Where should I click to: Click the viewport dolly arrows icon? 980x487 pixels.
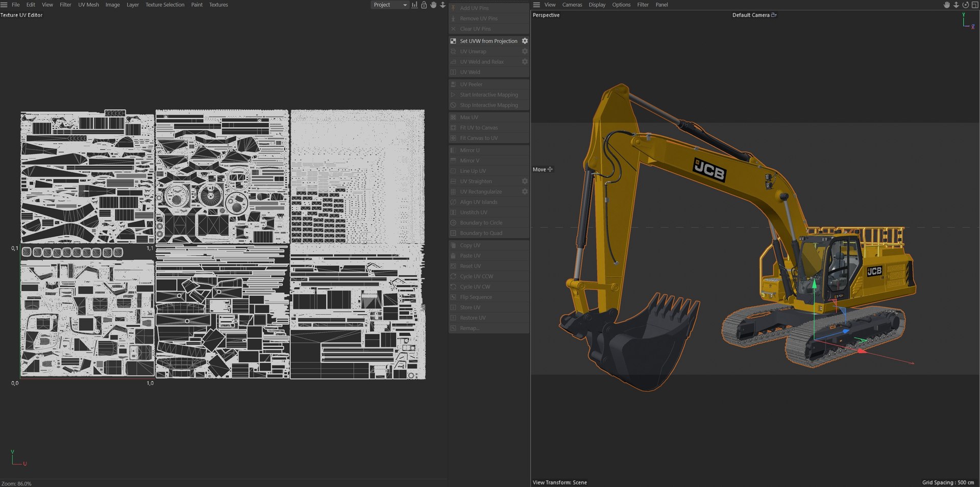click(x=956, y=5)
